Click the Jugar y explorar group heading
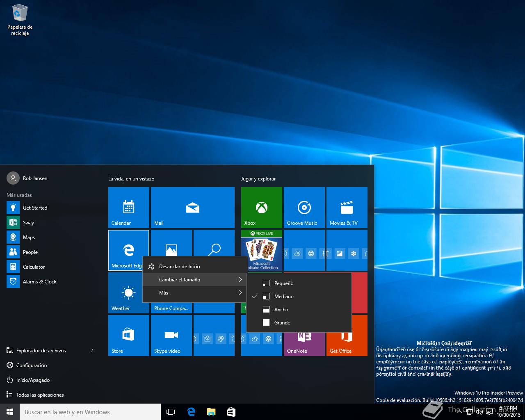This screenshot has width=525, height=420. pyautogui.click(x=258, y=179)
